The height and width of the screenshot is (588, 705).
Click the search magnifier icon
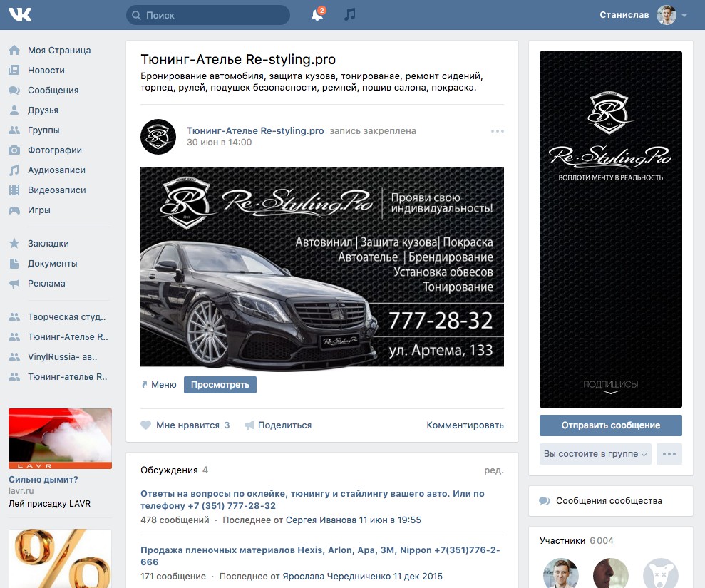point(136,15)
